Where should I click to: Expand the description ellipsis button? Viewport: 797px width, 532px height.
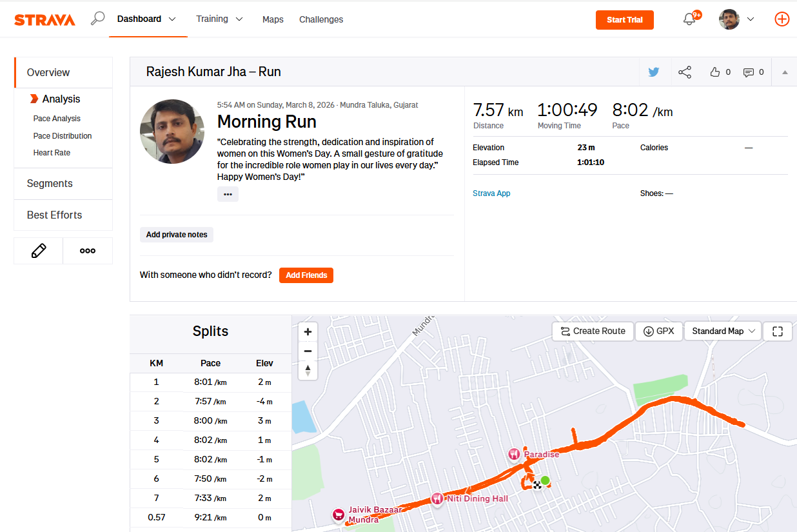point(228,194)
